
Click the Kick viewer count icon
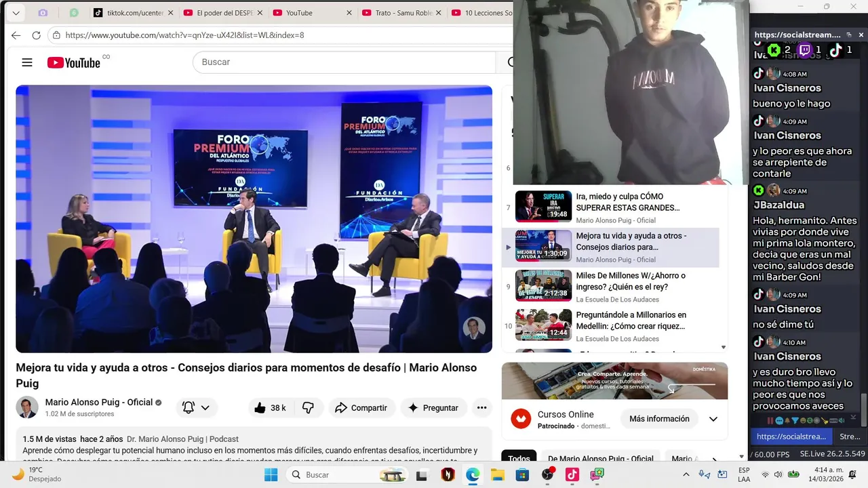click(774, 49)
